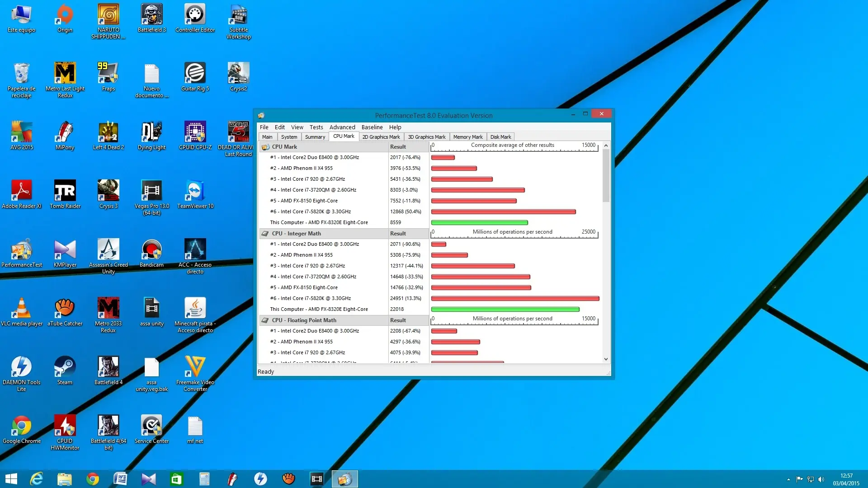Click the results scrollbar down arrow
The width and height of the screenshot is (868, 488).
[x=606, y=359]
